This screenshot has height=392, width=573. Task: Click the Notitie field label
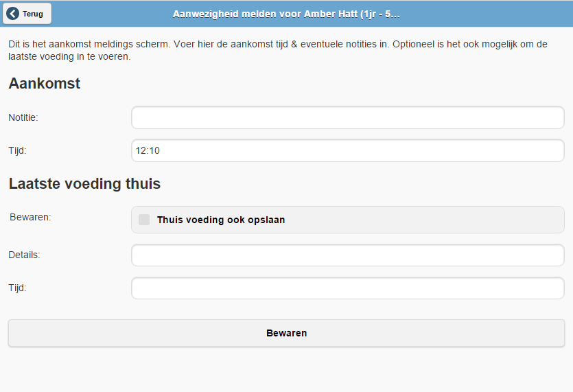23,117
